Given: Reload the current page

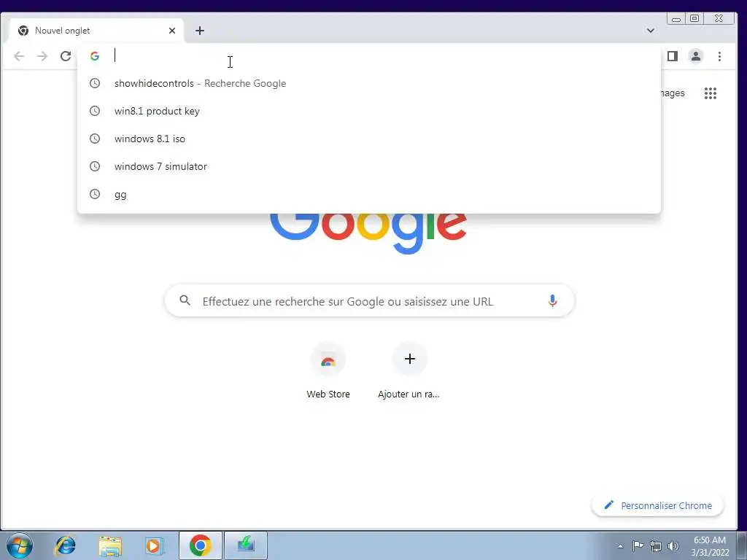Looking at the screenshot, I should [x=66, y=56].
